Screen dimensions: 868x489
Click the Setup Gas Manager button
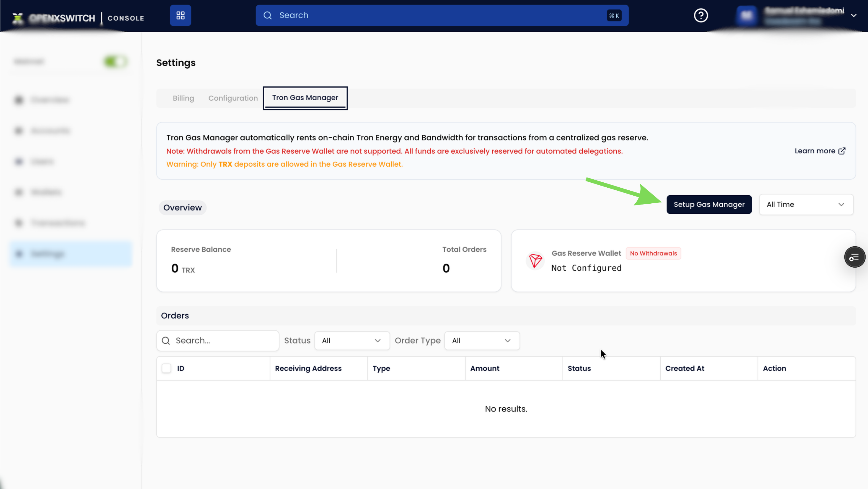coord(709,205)
